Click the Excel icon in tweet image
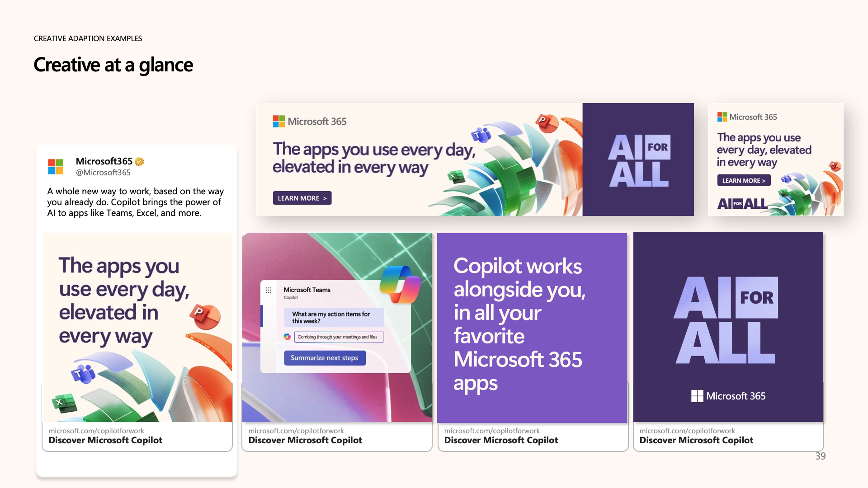Screen dimensions: 868x488 click(x=64, y=403)
